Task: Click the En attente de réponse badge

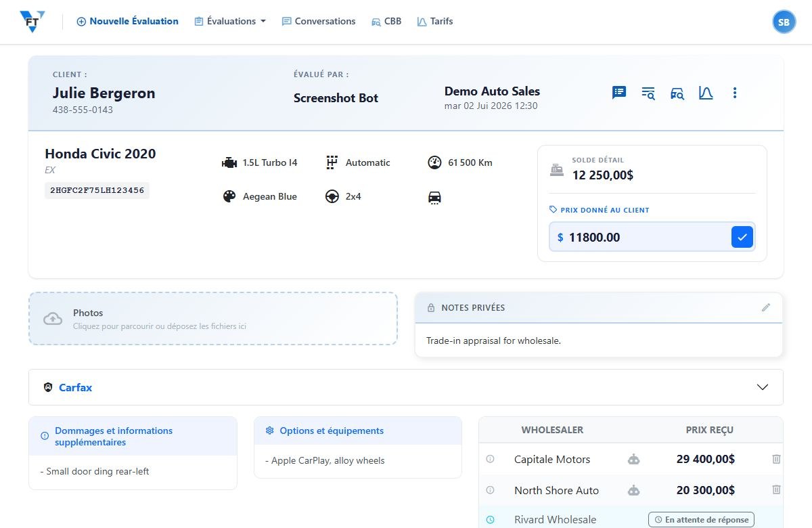Action: pos(702,520)
